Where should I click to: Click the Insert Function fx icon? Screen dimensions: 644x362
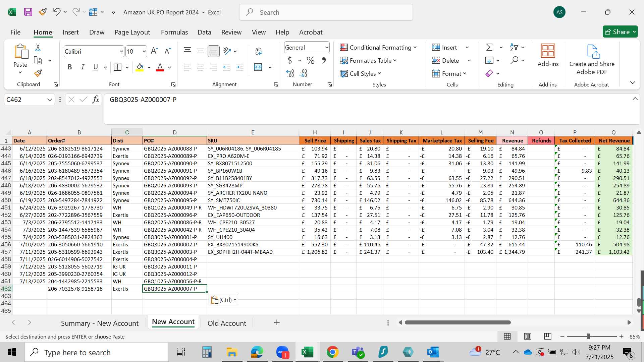[96, 100]
